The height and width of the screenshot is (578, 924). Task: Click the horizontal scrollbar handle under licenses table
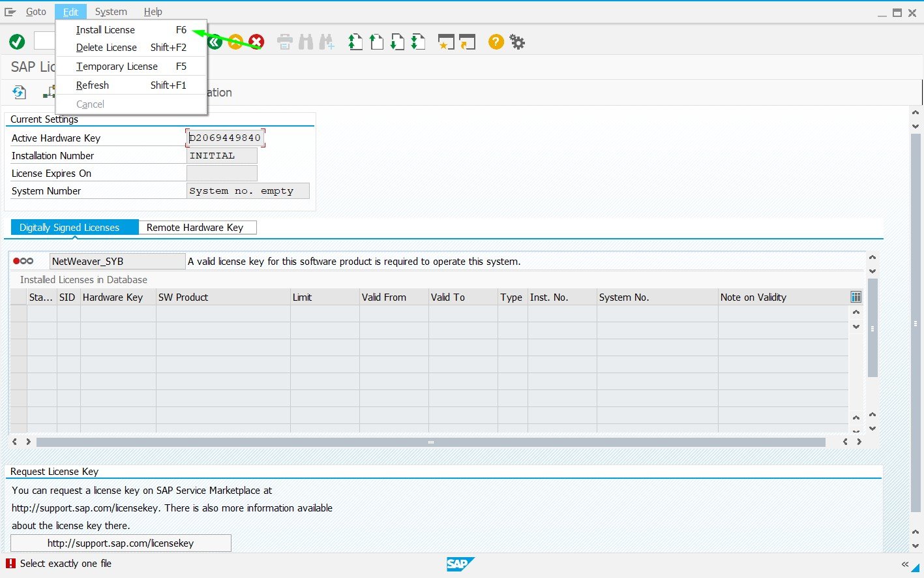[x=431, y=442]
